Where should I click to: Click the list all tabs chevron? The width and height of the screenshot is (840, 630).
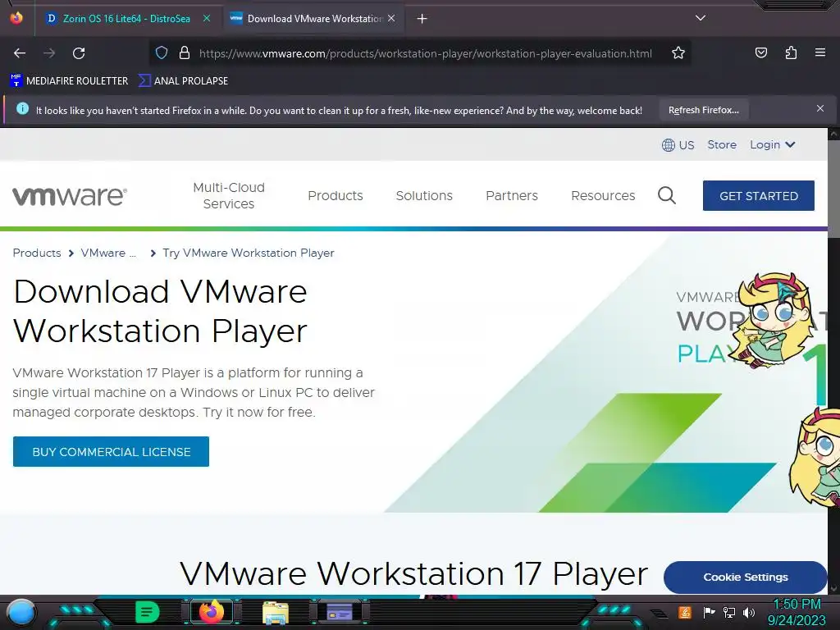(x=701, y=18)
